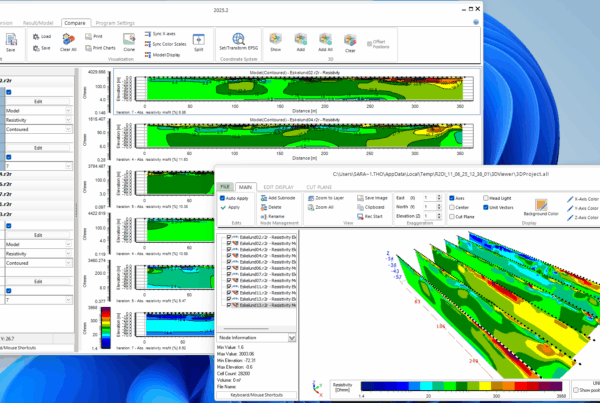Click the Sync X-axes icon
The width and height of the screenshot is (600, 403).
[x=148, y=34]
